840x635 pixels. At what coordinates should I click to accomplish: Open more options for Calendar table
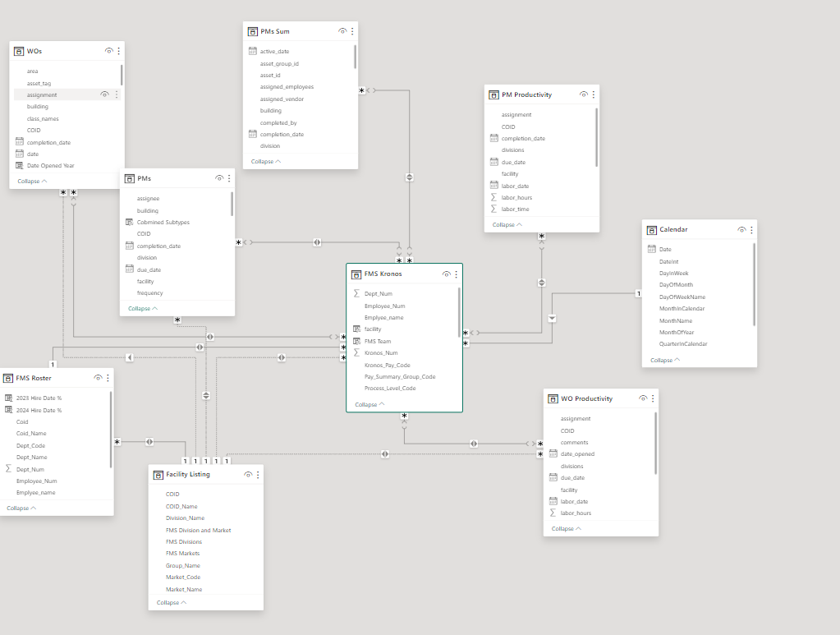pos(751,229)
